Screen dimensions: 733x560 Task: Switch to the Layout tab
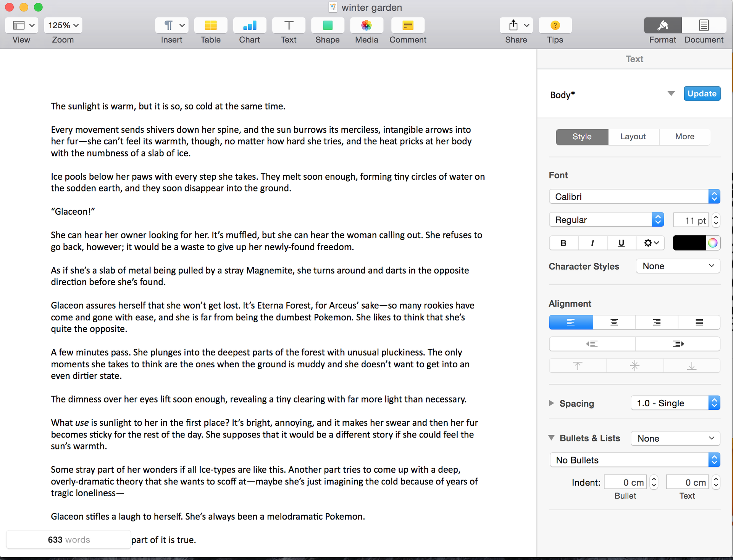pyautogui.click(x=633, y=137)
